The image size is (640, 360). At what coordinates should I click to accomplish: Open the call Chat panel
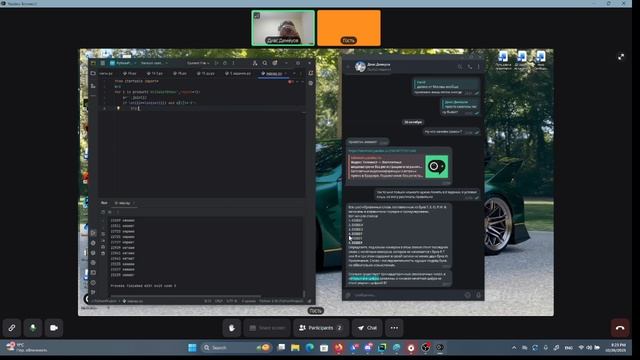coord(367,328)
